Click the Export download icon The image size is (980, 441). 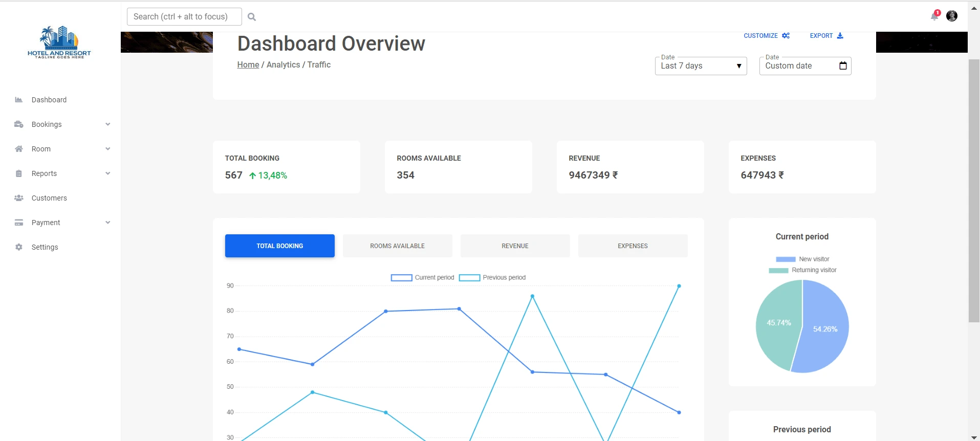(x=840, y=36)
